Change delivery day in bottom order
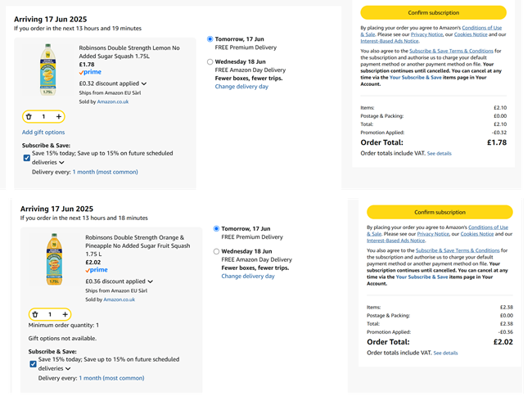The image size is (532, 396). click(248, 276)
